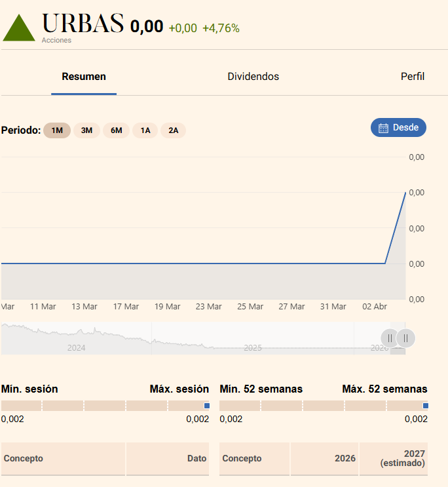Pick the 2A period option
This screenshot has width=448, height=487.
174,130
